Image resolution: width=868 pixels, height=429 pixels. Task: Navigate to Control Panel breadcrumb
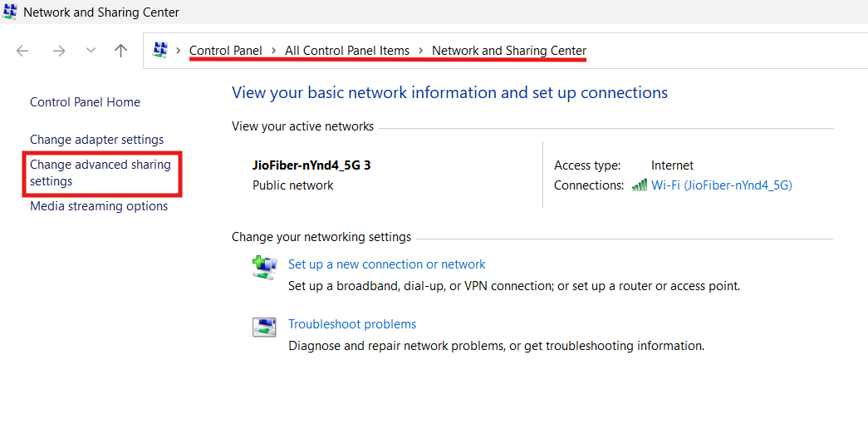point(226,51)
